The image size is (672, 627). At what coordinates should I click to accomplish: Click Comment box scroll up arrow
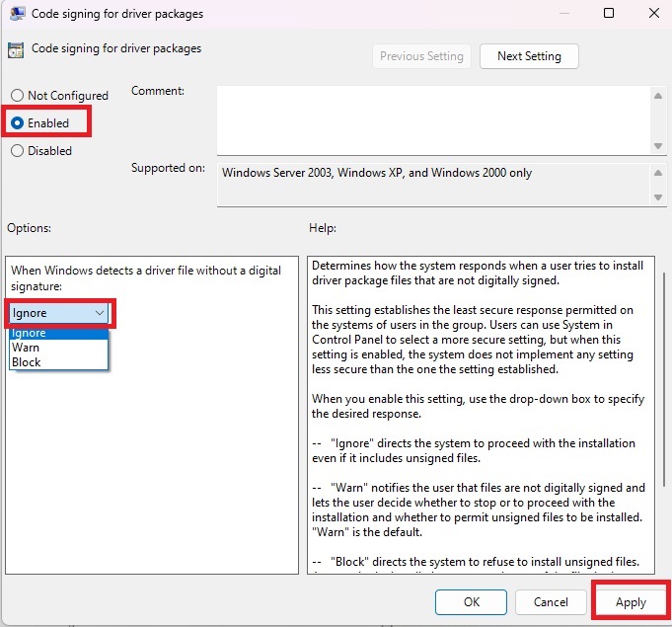658,96
